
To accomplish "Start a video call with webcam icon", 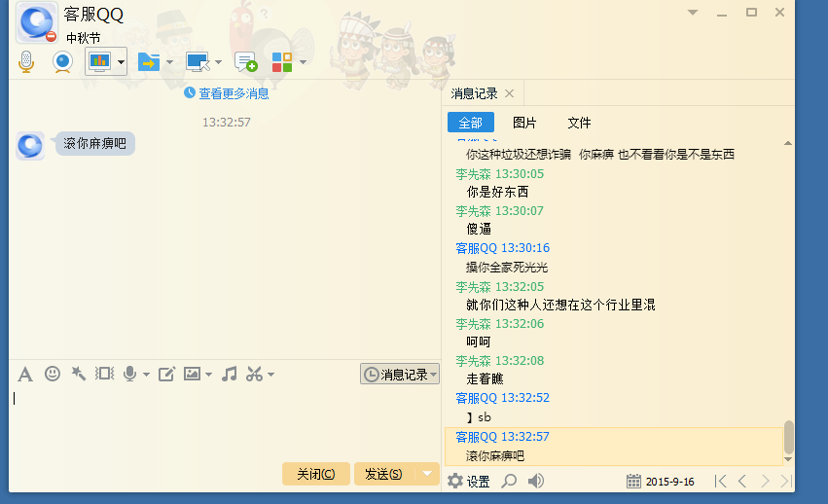I will (x=62, y=62).
